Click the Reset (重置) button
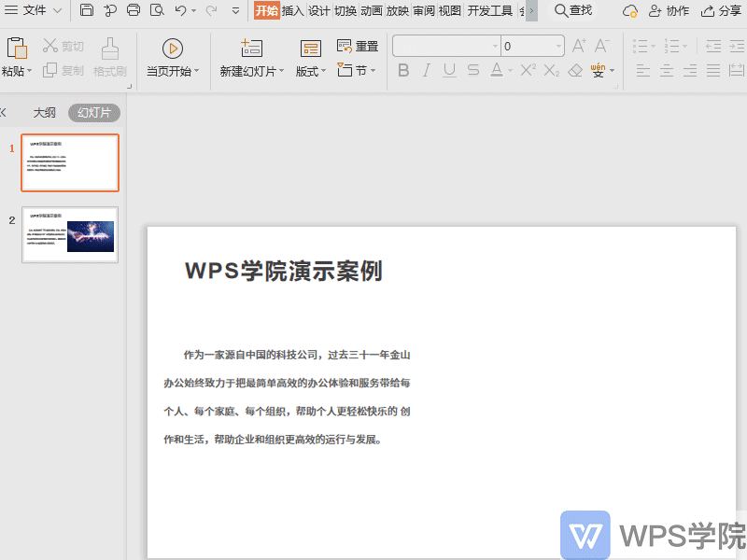Screen dimensions: 747x560 [358, 46]
